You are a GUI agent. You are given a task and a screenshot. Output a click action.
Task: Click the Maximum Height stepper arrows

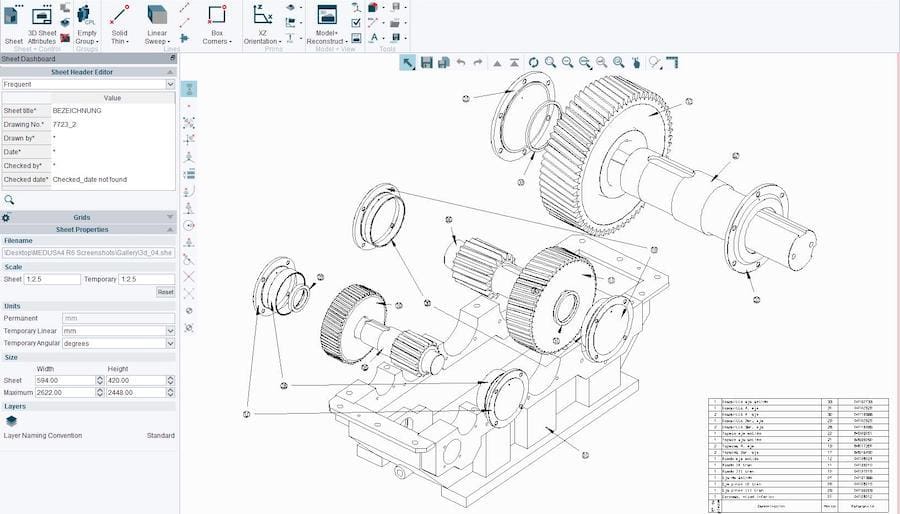click(170, 392)
